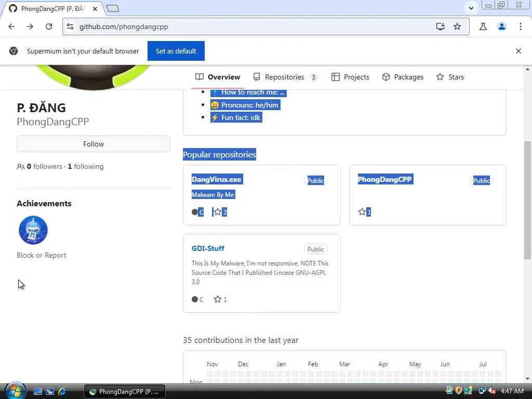This screenshot has height=399, width=532.
Task: Open the Stars tab
Action: pyautogui.click(x=450, y=77)
